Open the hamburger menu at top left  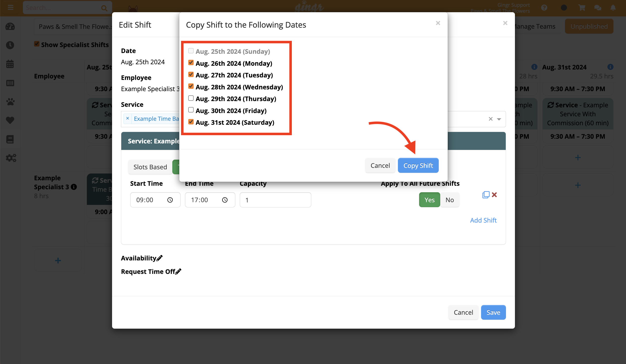(10, 7)
